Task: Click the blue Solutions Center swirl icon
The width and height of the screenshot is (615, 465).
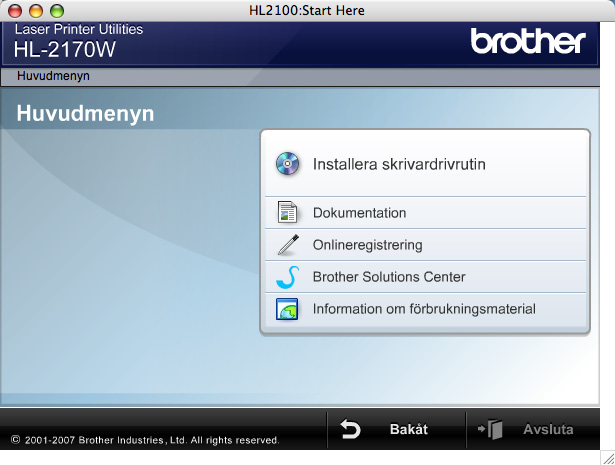Action: (287, 277)
